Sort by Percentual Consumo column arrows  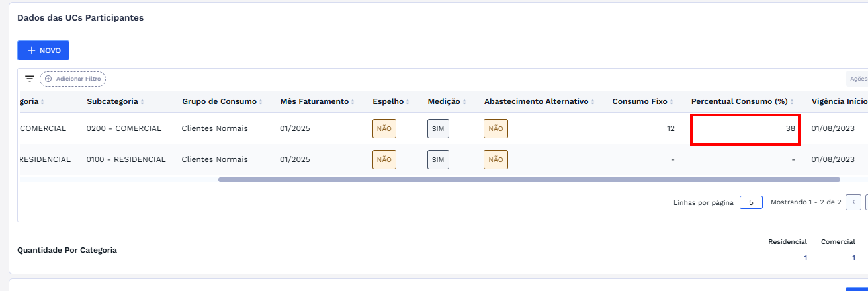(792, 102)
